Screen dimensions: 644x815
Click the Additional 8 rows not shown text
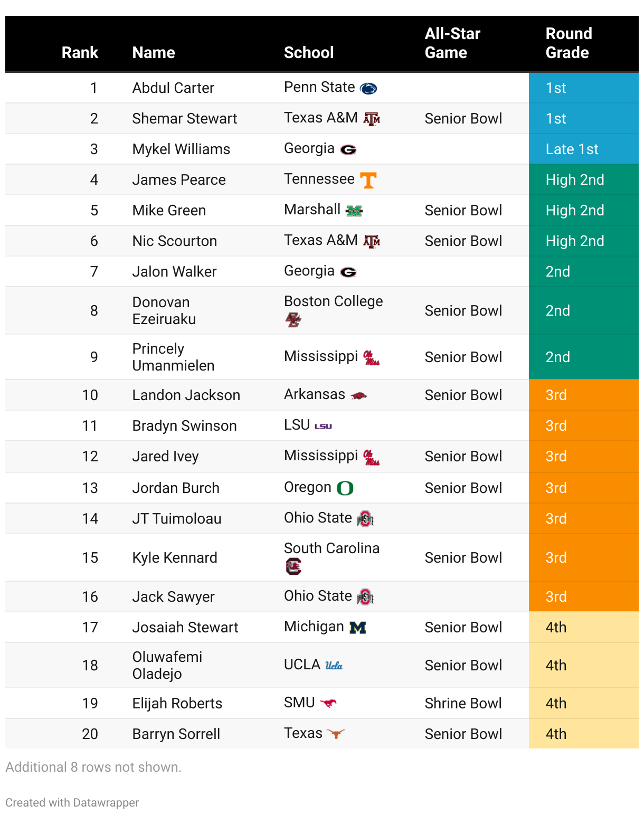tap(93, 767)
